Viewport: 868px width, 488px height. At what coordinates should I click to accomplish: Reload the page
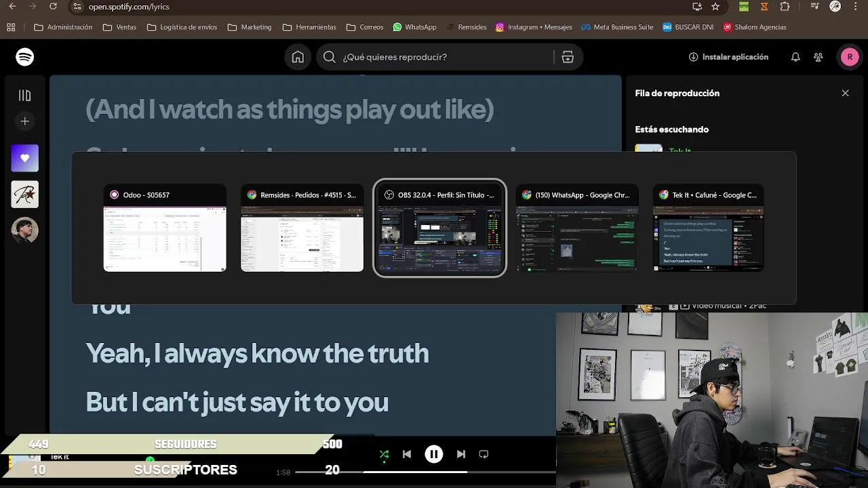click(53, 7)
